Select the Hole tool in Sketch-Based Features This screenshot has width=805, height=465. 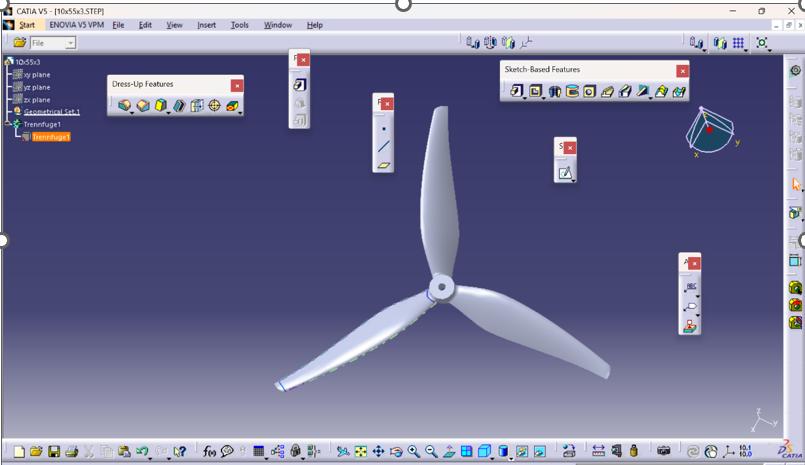click(589, 91)
